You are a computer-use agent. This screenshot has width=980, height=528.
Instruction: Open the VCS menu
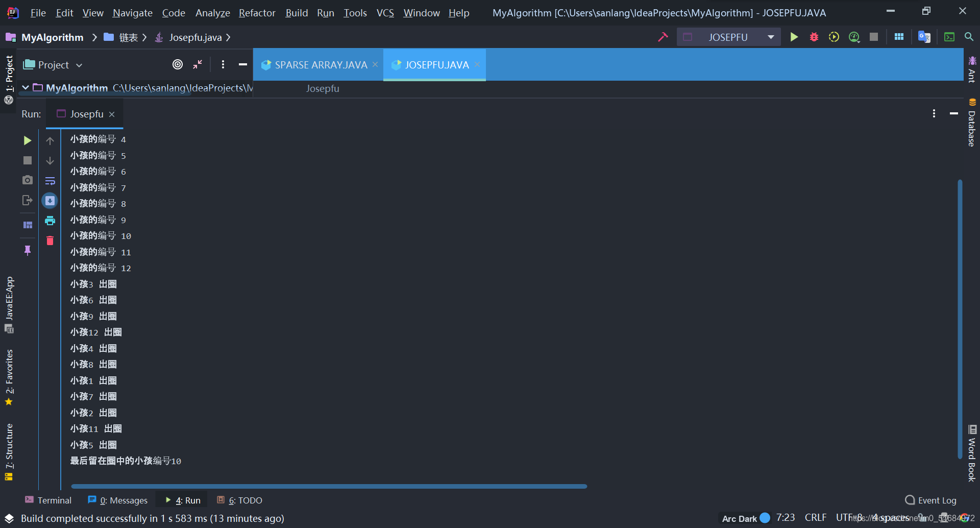click(x=385, y=13)
